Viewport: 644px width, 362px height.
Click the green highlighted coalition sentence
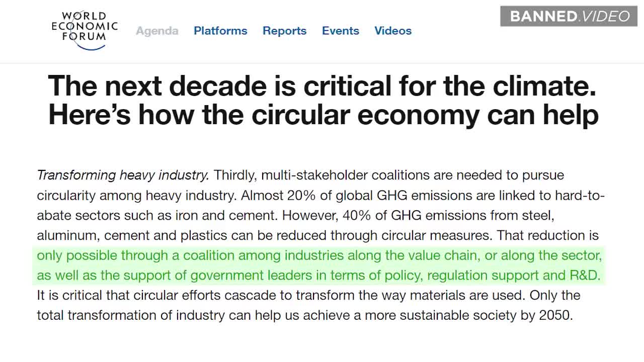point(319,265)
